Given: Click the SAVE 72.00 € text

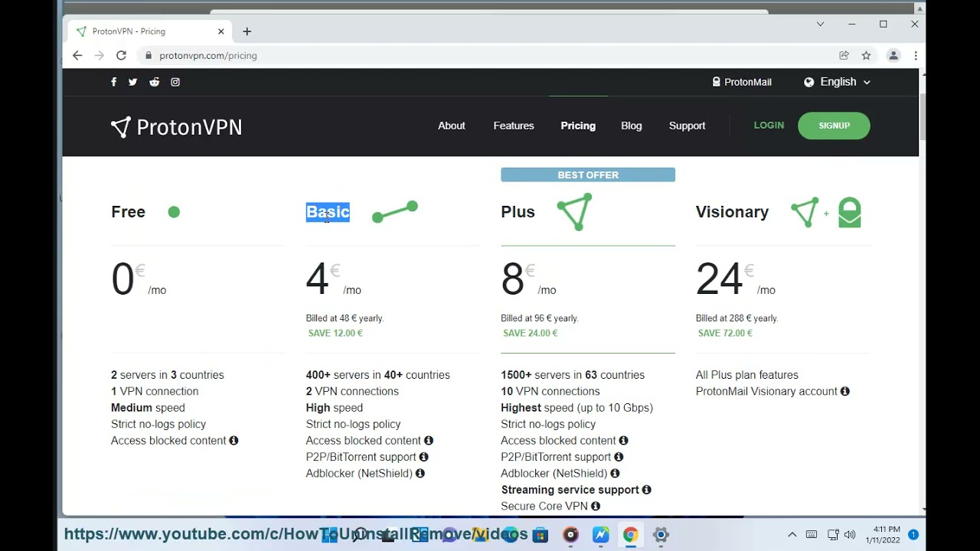Looking at the screenshot, I should [725, 333].
